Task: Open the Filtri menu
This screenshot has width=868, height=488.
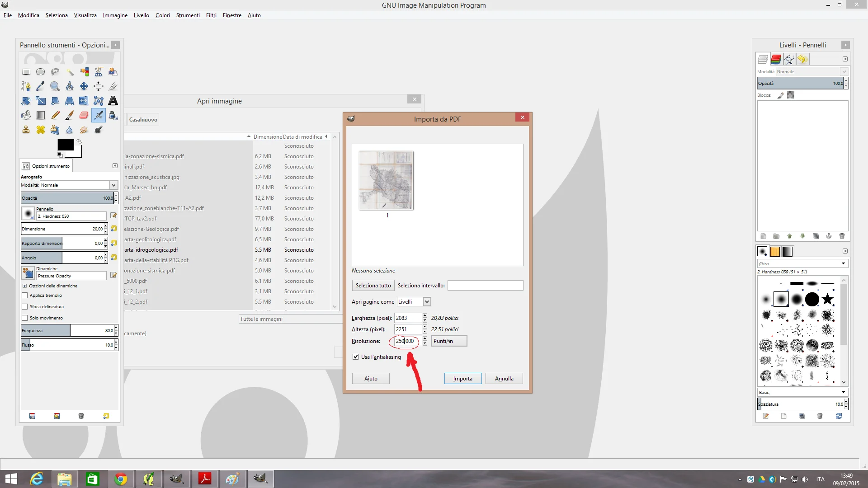Action: click(x=211, y=15)
